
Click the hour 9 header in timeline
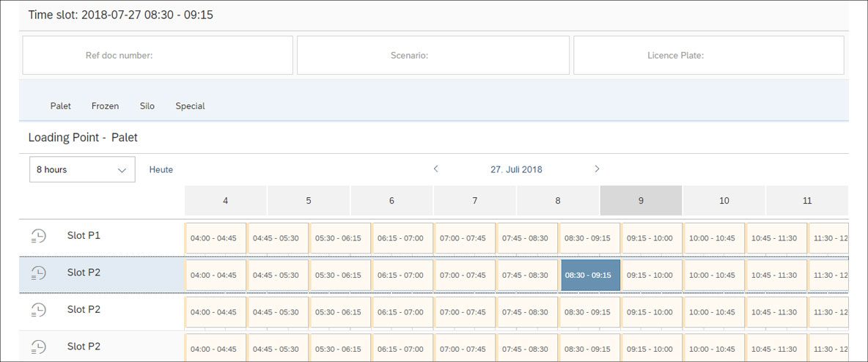(x=641, y=200)
